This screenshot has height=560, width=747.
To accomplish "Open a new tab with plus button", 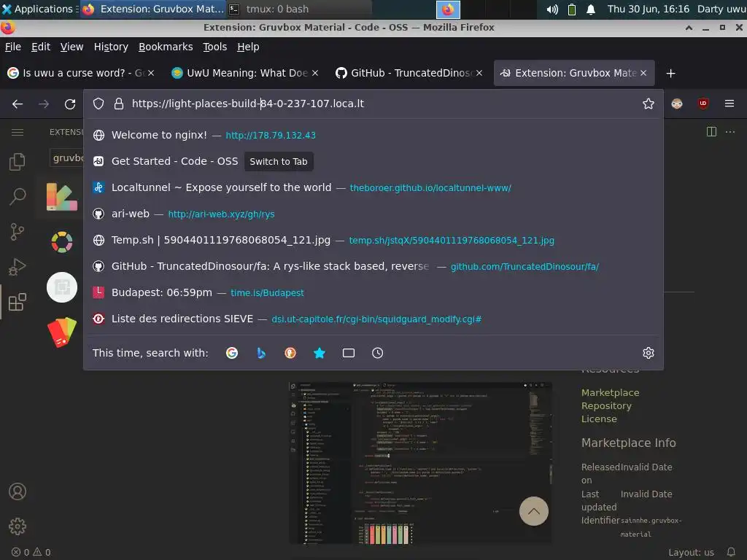I will coord(671,74).
